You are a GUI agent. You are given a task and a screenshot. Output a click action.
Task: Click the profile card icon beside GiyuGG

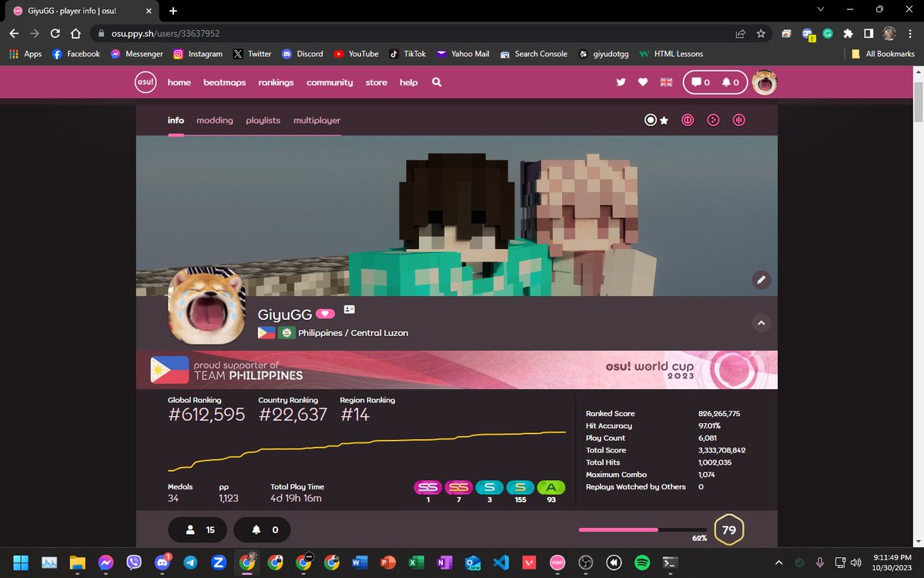[x=349, y=309]
